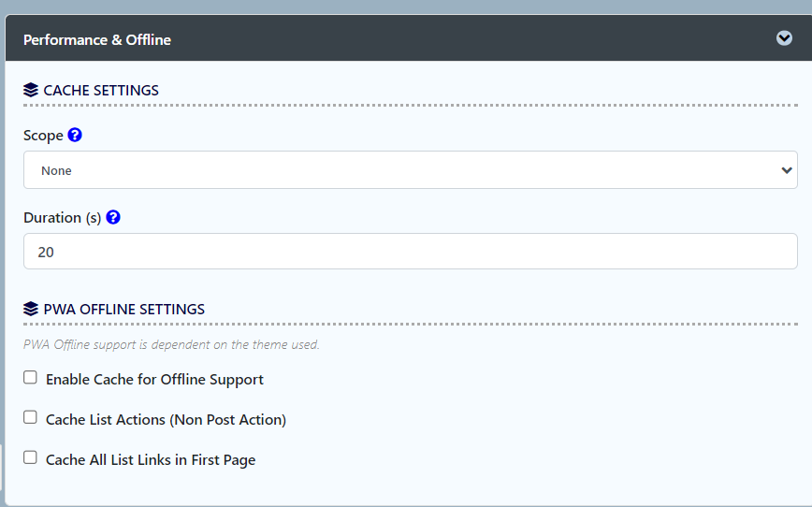Open the Scope dropdown showing None
The image size is (812, 507).
click(x=410, y=170)
